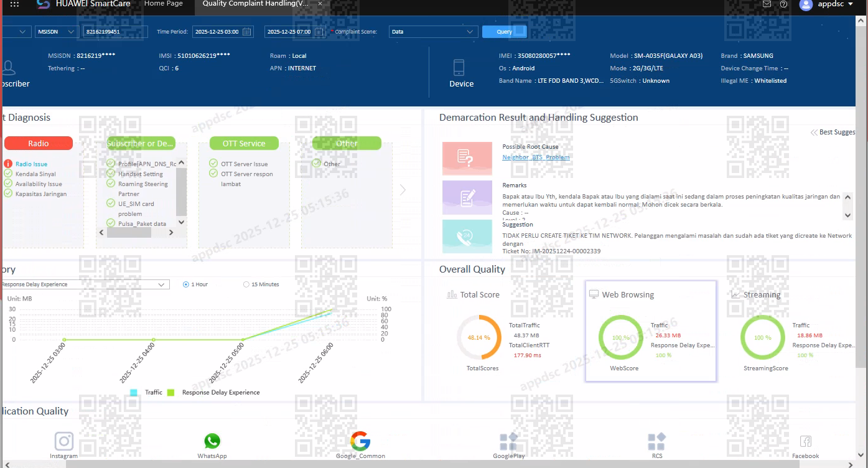Open the app grid menu icon
868x468 pixels.
coord(14,4)
